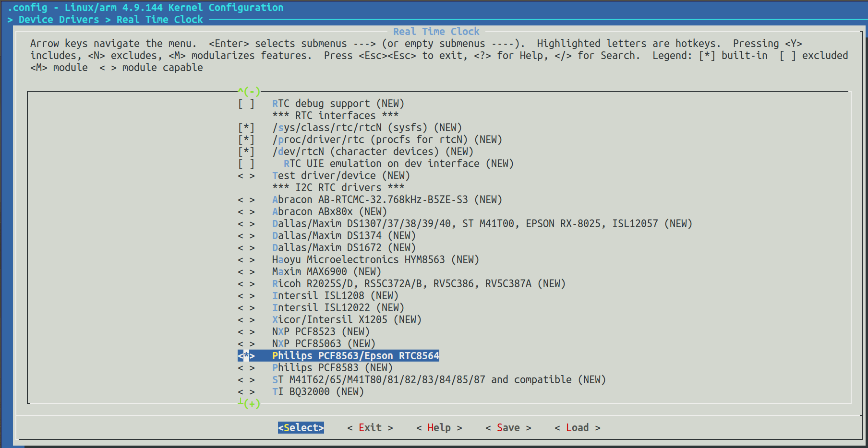
Task: Select the Dallas/Maxim DS1672 entry
Action: (x=344, y=248)
